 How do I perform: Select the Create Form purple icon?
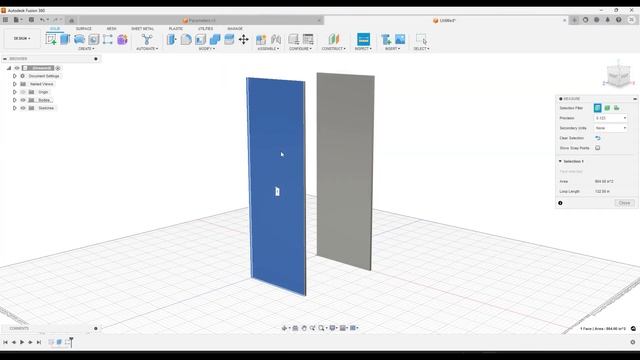pos(122,39)
